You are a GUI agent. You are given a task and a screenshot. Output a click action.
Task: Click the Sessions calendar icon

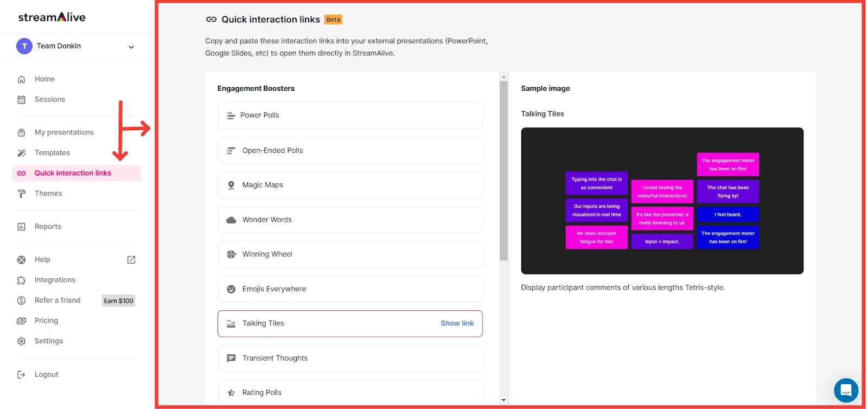pyautogui.click(x=22, y=100)
